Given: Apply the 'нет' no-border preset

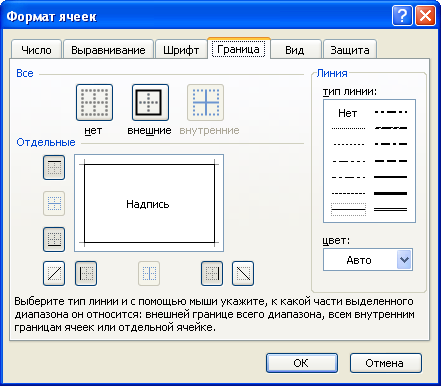Looking at the screenshot, I should (94, 102).
